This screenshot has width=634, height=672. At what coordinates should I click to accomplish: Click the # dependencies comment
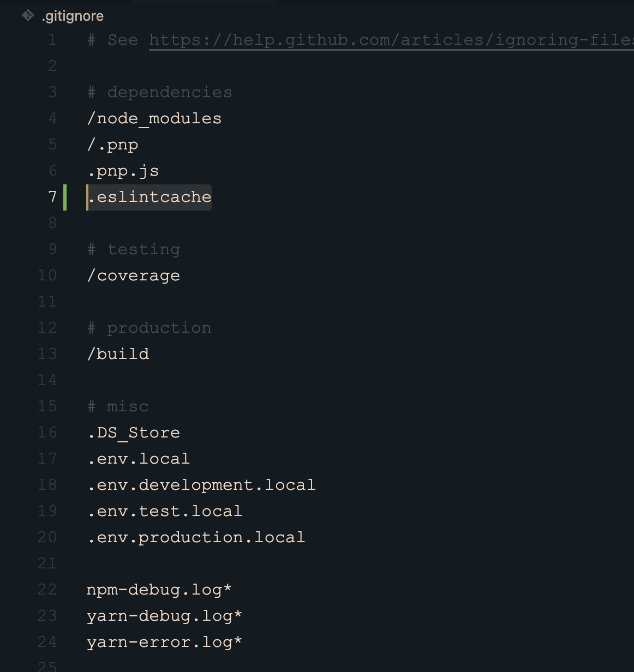click(x=160, y=92)
